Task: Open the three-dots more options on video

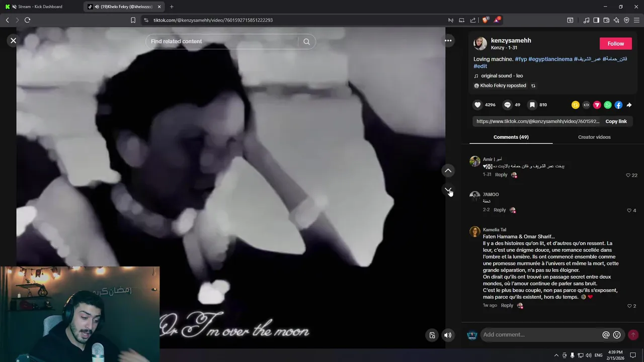Action: pyautogui.click(x=448, y=41)
